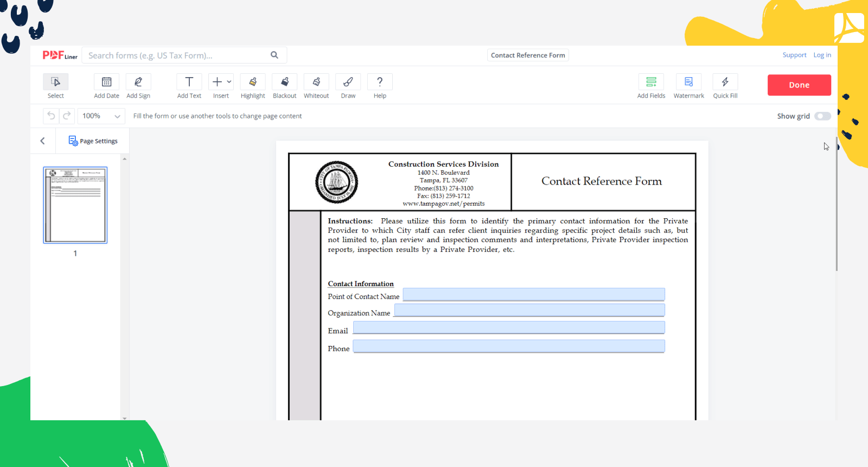This screenshot has height=467, width=868.
Task: Click the Phone form field
Action: tap(509, 346)
